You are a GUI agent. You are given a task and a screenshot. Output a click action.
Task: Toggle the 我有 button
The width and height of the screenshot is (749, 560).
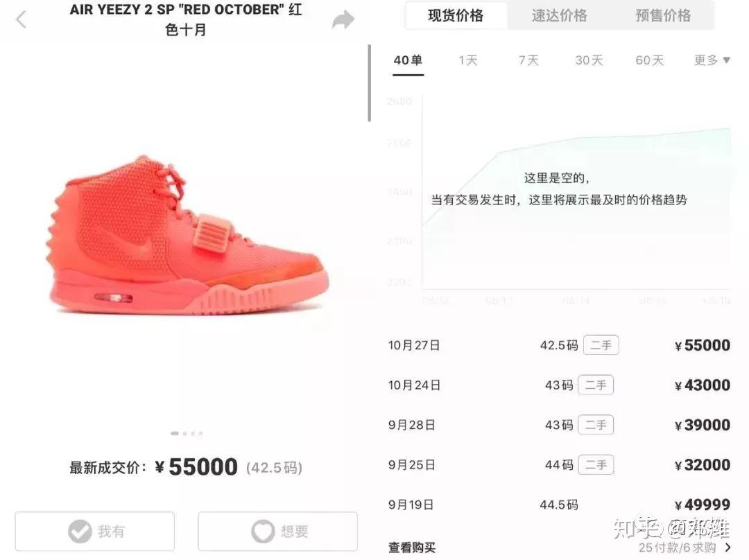point(94,532)
